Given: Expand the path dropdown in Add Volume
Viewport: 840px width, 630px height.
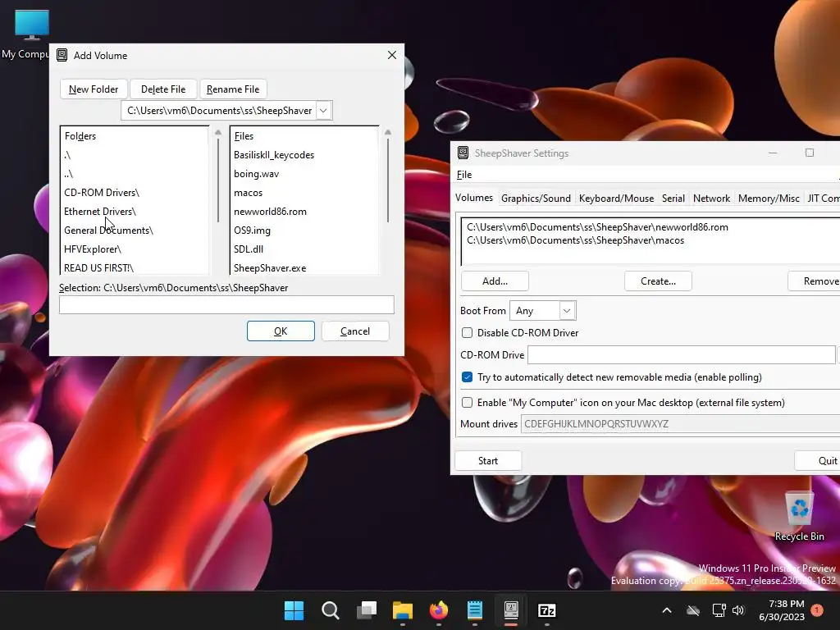Looking at the screenshot, I should pyautogui.click(x=323, y=111).
